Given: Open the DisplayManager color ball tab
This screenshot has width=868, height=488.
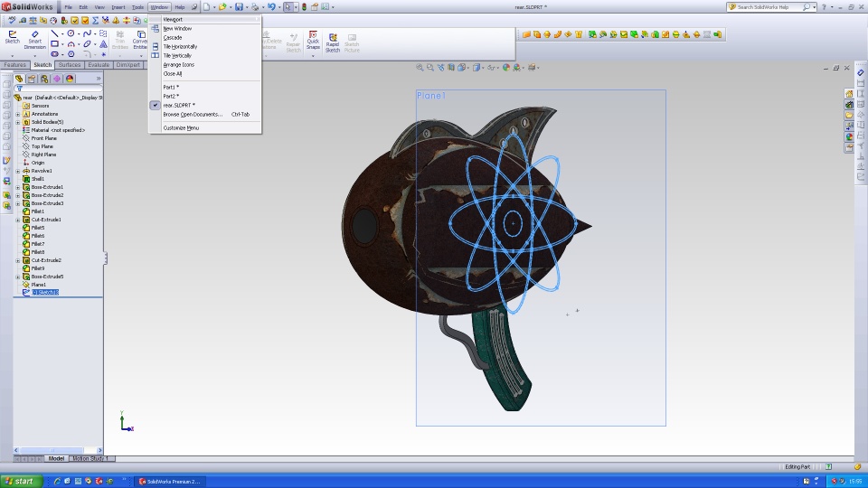Looking at the screenshot, I should point(70,79).
